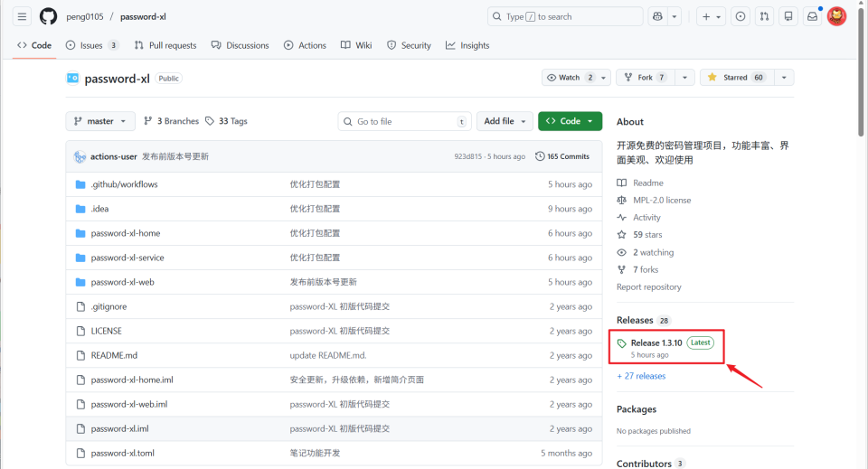Click the GitHub Octocat logo
This screenshot has height=469, width=868.
(48, 16)
